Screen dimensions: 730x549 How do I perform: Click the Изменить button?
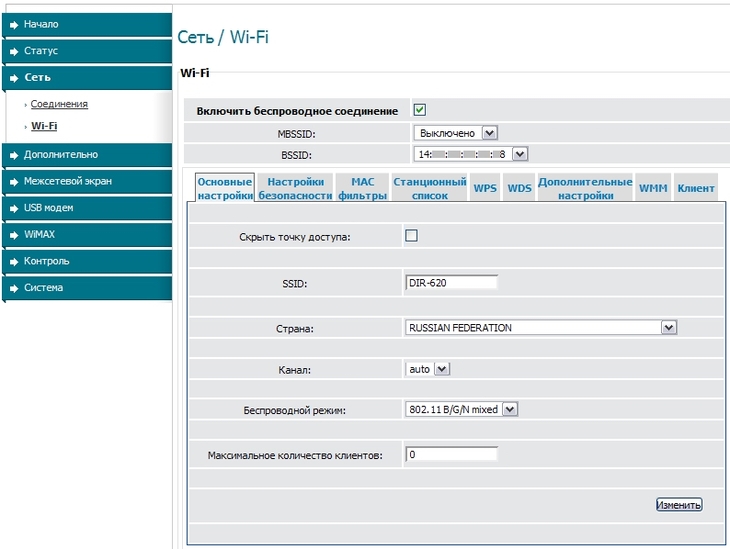(x=679, y=505)
